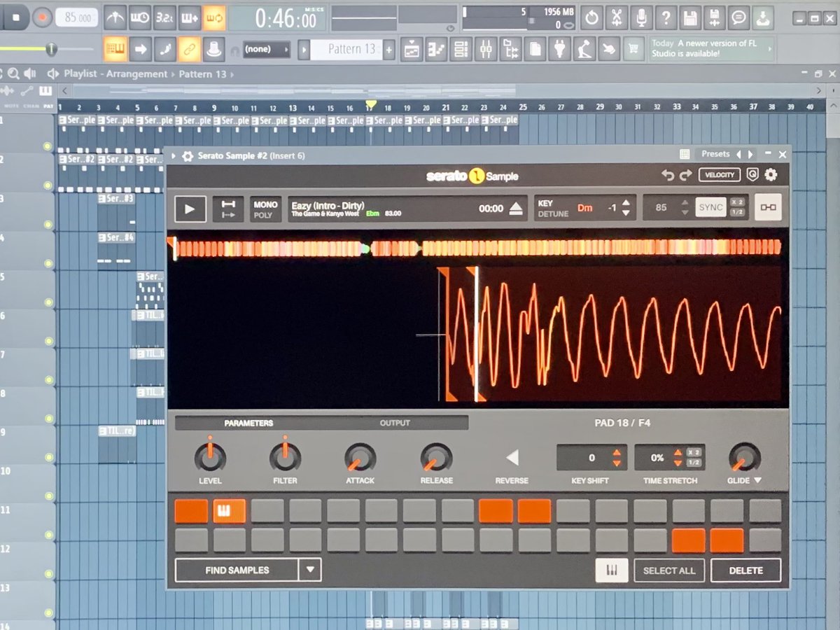Open Serato Sample plugin options gear in title bar

pyautogui.click(x=187, y=155)
